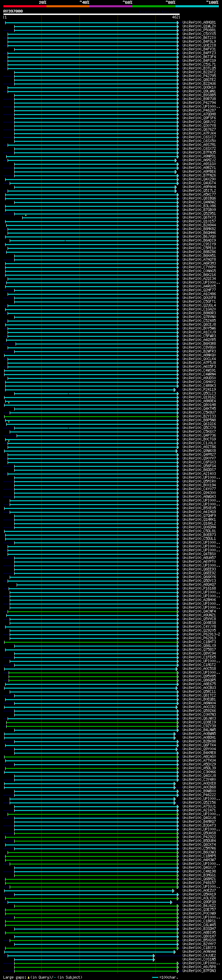Select label UniRef100_Q5MIR0
Image resolution: width=222 pixels, height=980 pixels.
click(x=199, y=481)
